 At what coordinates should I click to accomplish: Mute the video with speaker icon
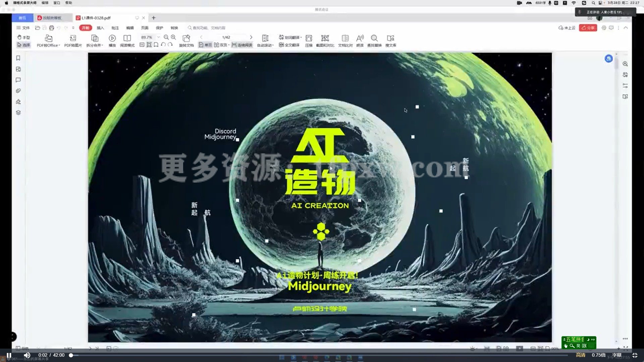tap(27, 355)
